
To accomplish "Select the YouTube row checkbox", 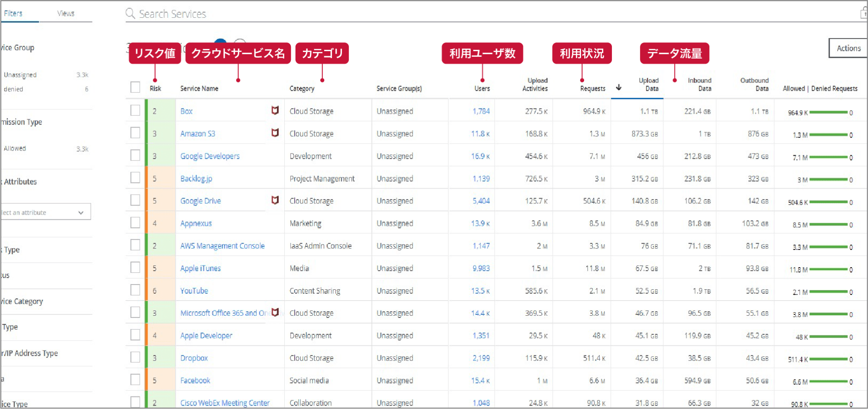I will click(135, 290).
